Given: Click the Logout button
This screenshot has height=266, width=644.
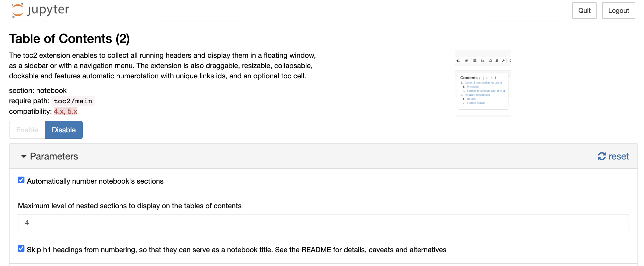Looking at the screenshot, I should pos(618,11).
